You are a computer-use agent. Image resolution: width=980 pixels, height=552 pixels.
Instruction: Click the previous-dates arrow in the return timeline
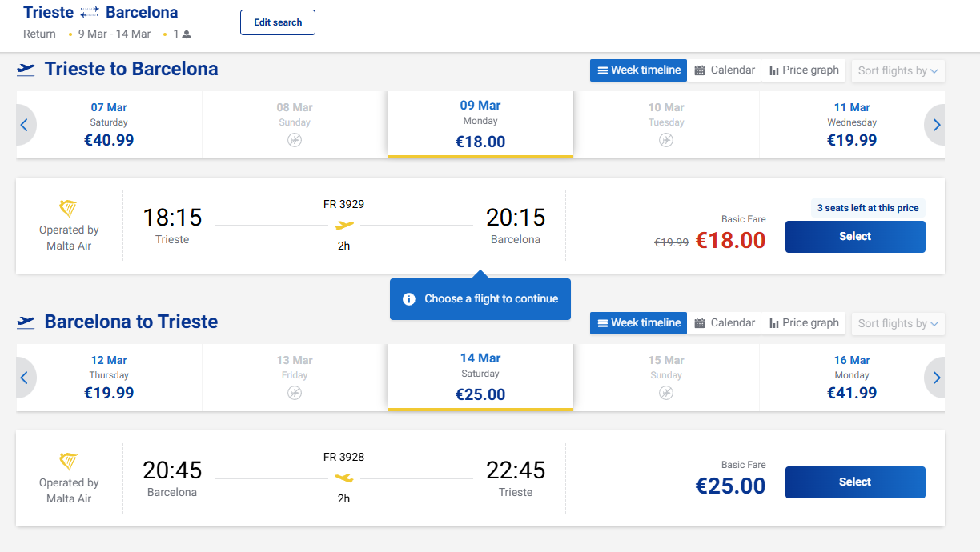point(24,378)
